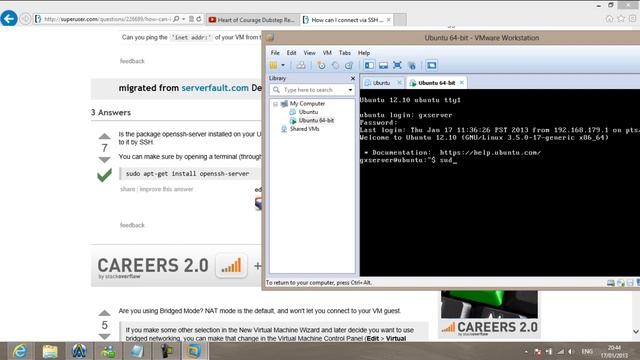The width and height of the screenshot is (640, 360).
Task: Open the Library search options dropdown
Action: tap(350, 90)
